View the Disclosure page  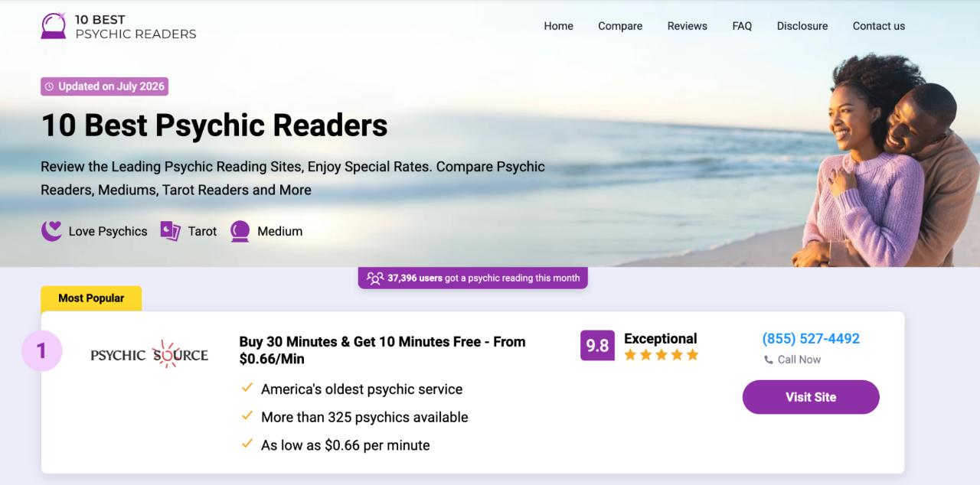(x=802, y=26)
